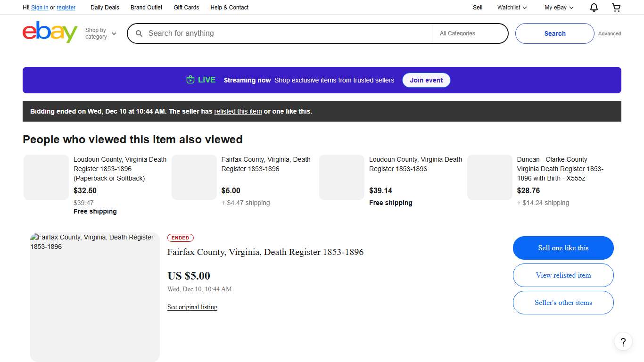Expand the My eBay menu
This screenshot has width=644, height=362.
tap(559, 8)
